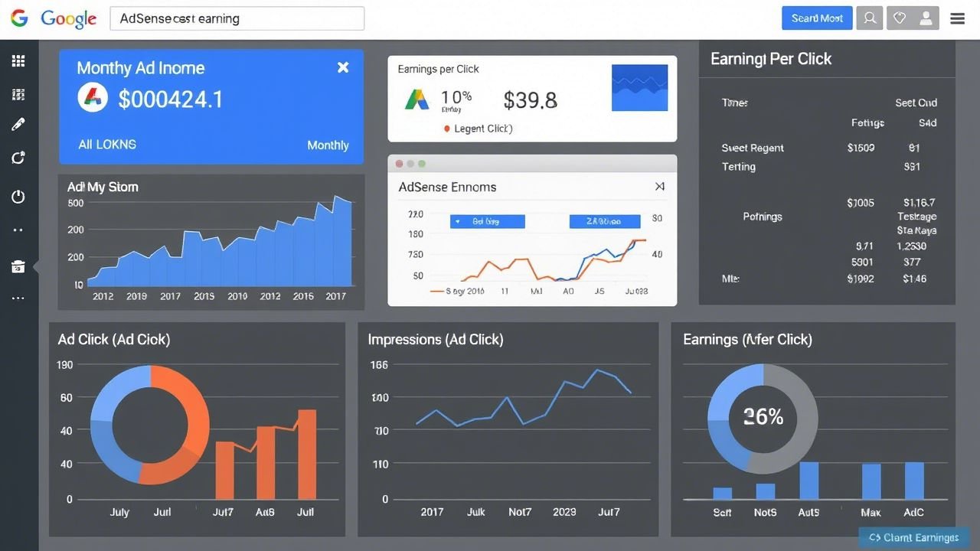The width and height of the screenshot is (980, 551).
Task: Click the green window dot in AdSense Enmoms titlebar
Action: [421, 164]
